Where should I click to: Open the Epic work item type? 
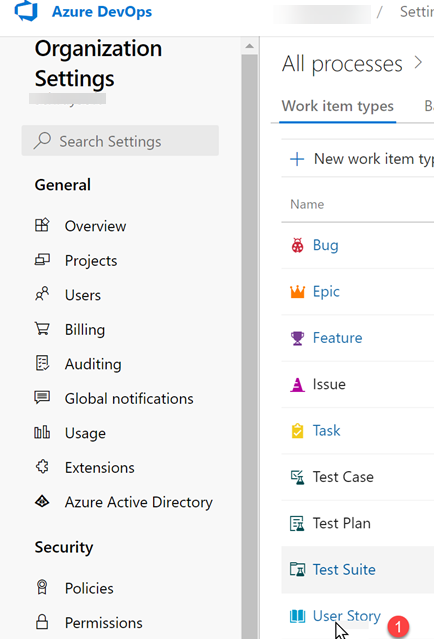tap(326, 291)
